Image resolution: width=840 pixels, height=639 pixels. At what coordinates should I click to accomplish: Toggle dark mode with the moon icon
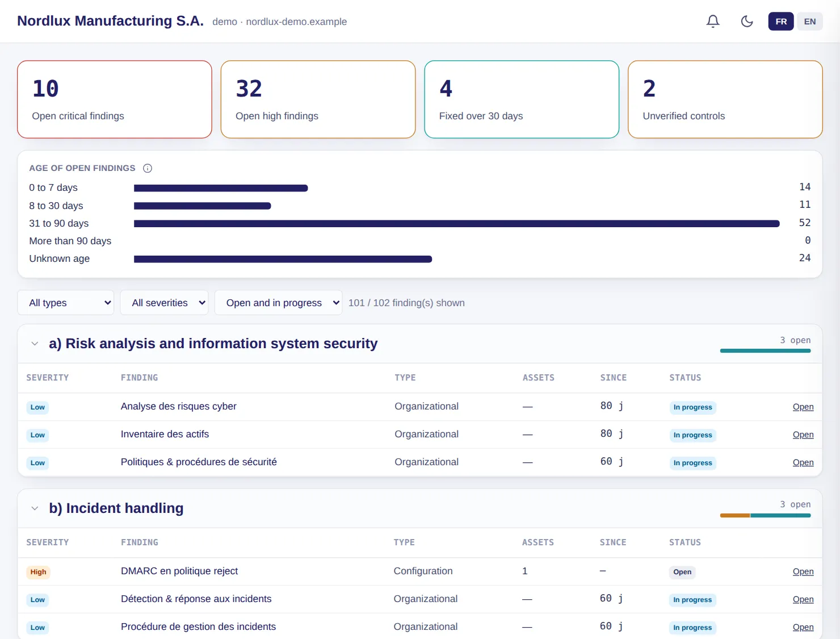point(747,22)
